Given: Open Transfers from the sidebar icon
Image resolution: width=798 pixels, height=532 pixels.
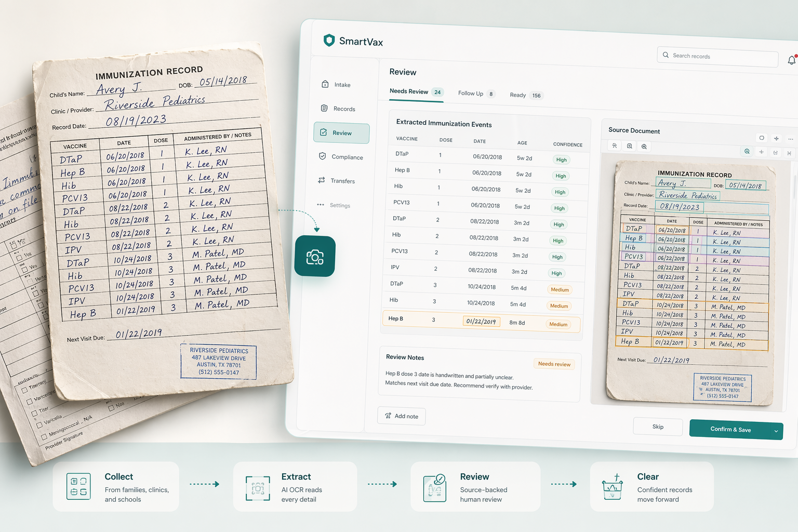Looking at the screenshot, I should (x=321, y=181).
